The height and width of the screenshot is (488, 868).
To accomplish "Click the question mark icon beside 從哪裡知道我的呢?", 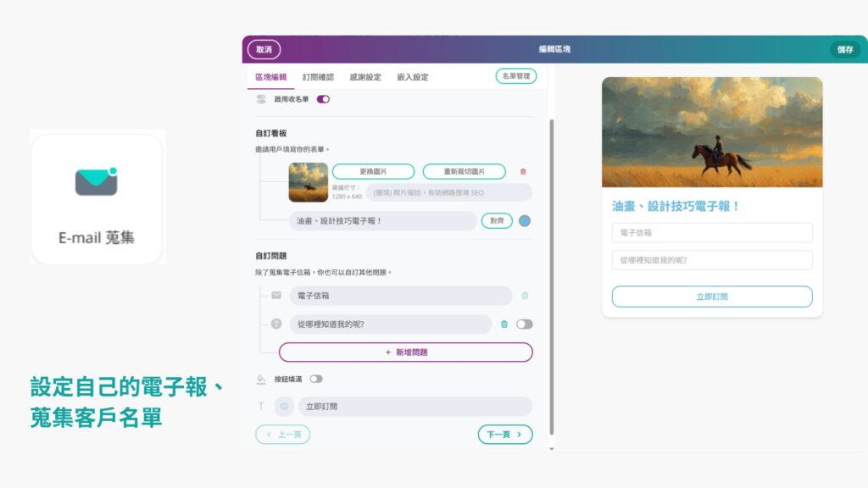I will 276,324.
